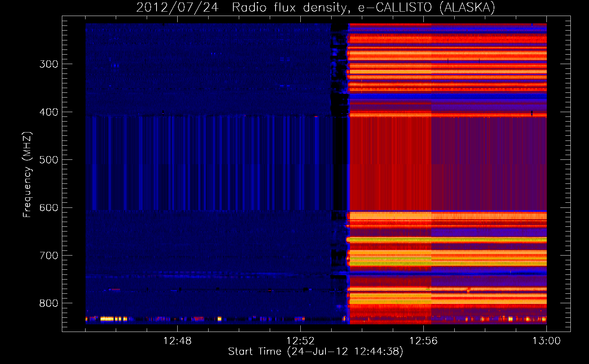
Task: Click the 13:00 time tick label
Action: tap(546, 341)
